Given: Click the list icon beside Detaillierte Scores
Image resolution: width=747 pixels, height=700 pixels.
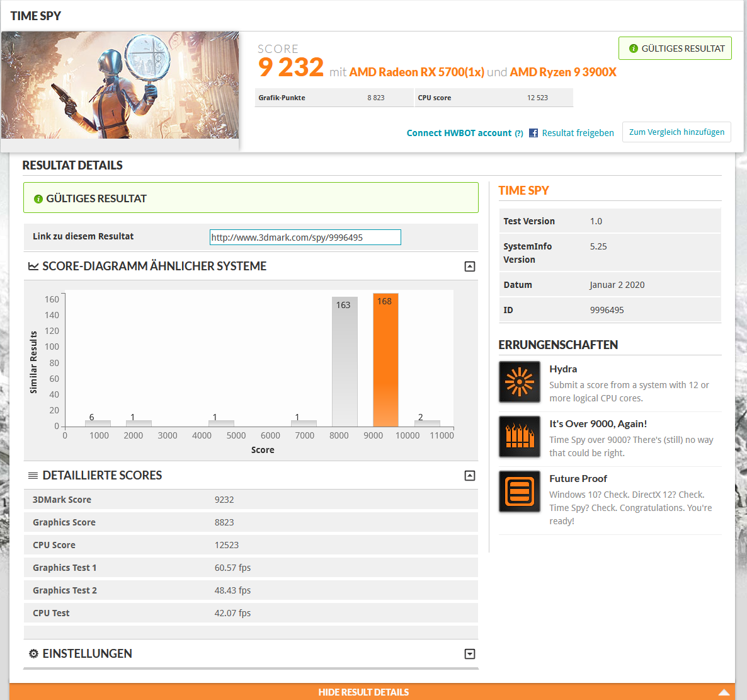Looking at the screenshot, I should [33, 476].
